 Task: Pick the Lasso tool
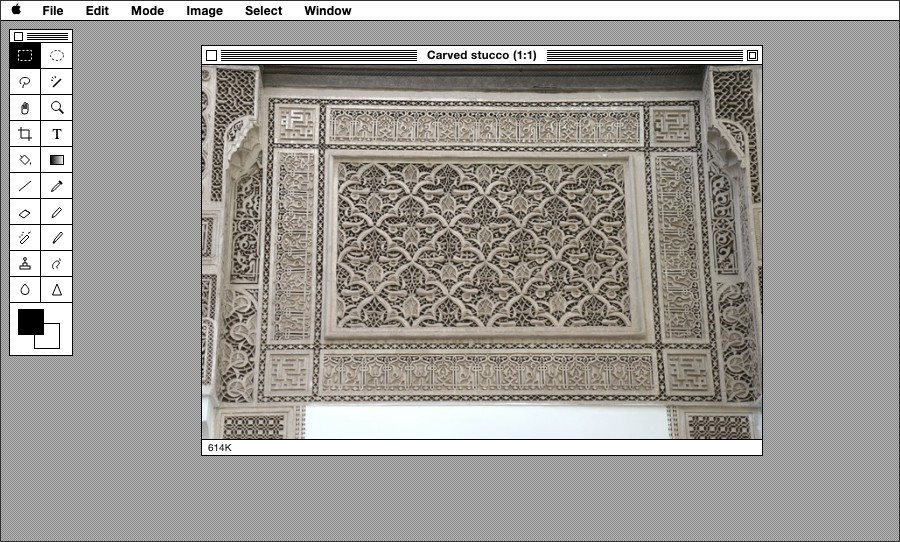[x=25, y=82]
